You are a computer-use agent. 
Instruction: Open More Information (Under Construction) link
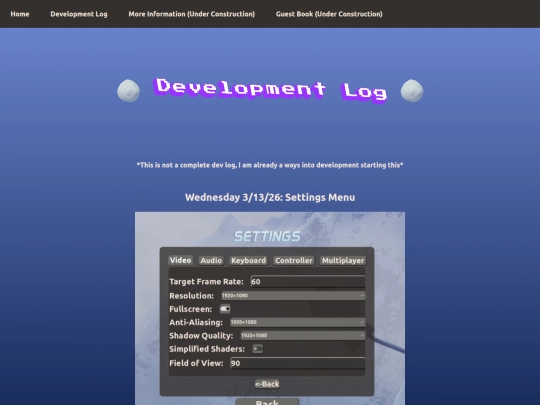pos(191,14)
